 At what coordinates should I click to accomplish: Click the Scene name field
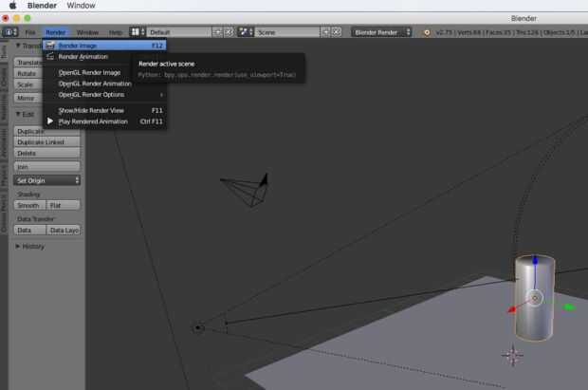[287, 32]
